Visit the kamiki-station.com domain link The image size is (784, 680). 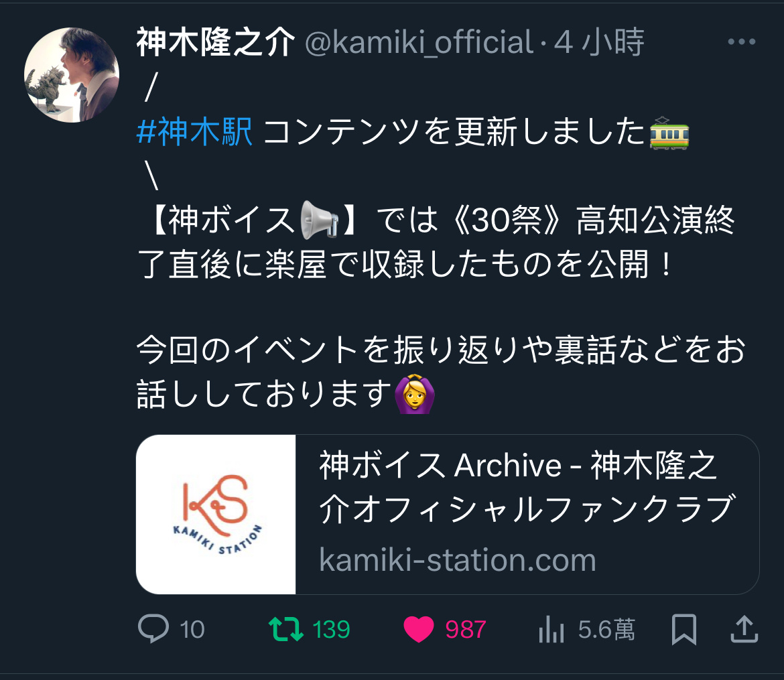[x=458, y=560]
